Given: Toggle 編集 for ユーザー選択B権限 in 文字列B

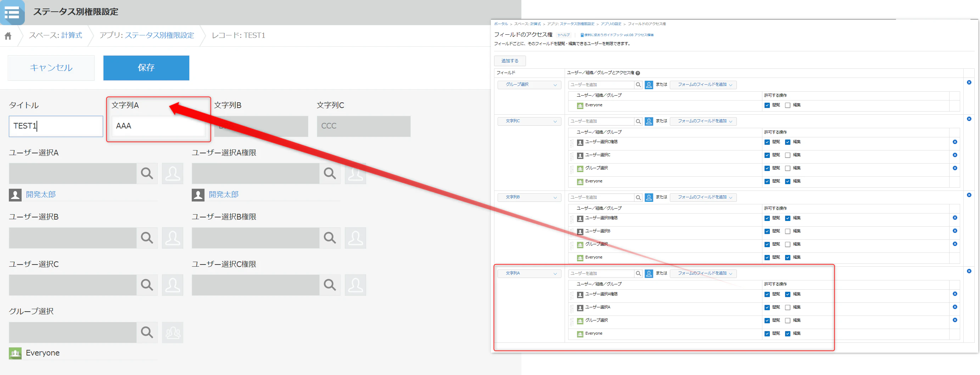Looking at the screenshot, I should click(788, 218).
